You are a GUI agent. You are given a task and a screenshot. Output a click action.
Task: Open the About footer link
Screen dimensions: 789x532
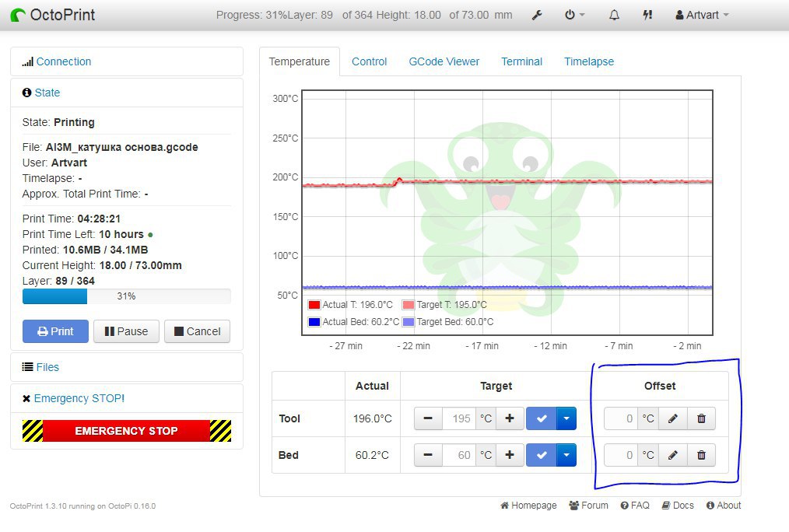click(723, 506)
